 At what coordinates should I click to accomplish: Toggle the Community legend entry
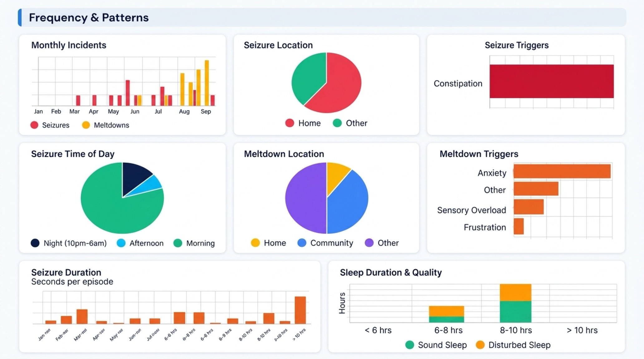coord(325,243)
